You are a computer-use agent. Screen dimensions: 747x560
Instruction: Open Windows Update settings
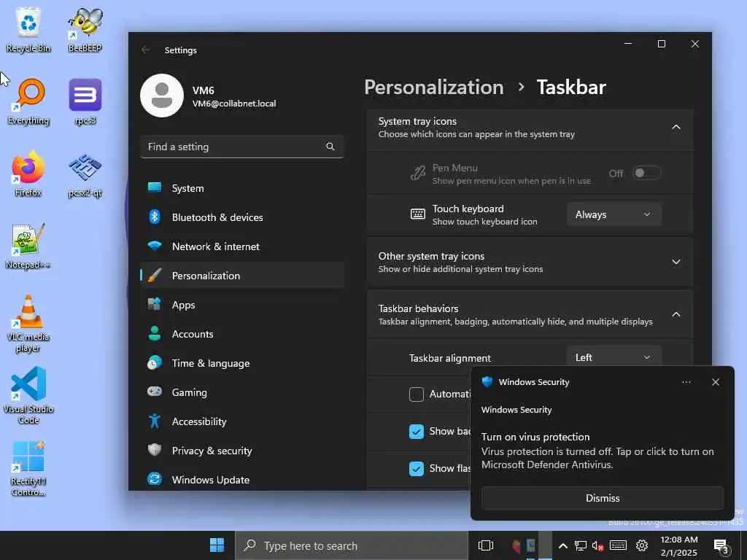click(x=242, y=480)
